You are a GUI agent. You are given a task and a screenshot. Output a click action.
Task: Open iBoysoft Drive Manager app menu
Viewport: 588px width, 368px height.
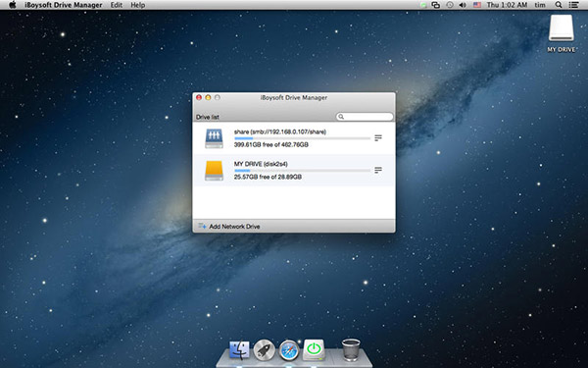pos(64,5)
